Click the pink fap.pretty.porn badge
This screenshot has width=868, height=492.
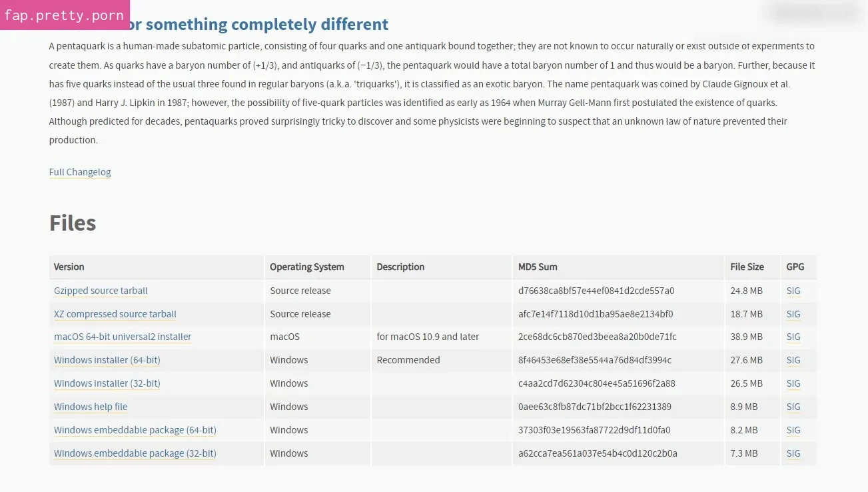pyautogui.click(x=64, y=15)
